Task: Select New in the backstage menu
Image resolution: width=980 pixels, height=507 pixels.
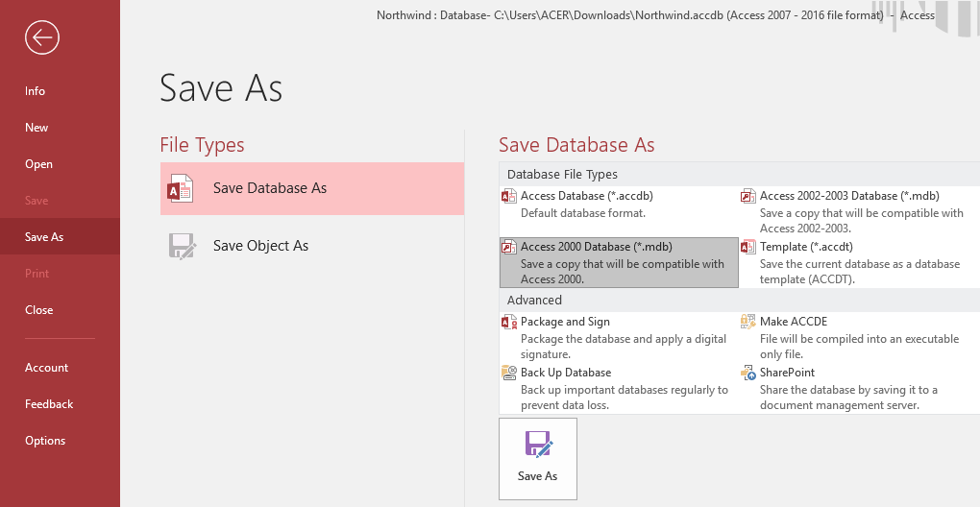Action: click(37, 128)
